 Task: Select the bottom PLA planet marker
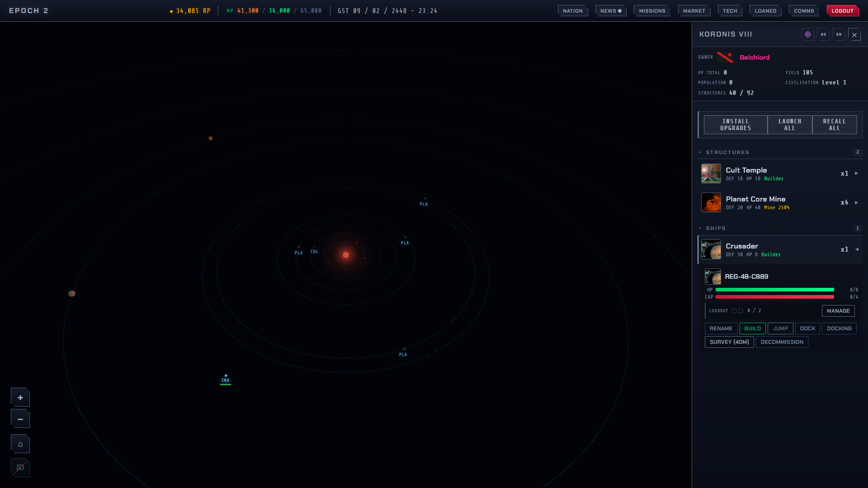[403, 352]
